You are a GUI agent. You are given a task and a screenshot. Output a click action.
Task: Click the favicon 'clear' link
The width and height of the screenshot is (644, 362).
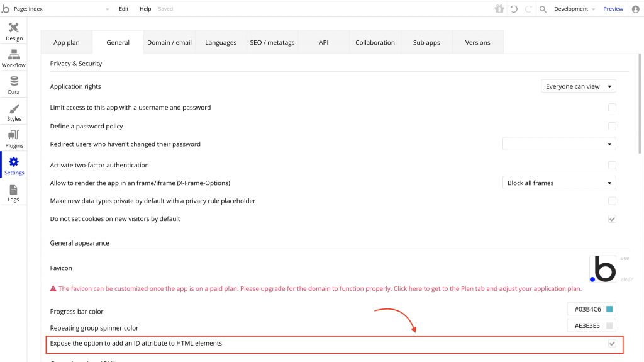click(626, 280)
